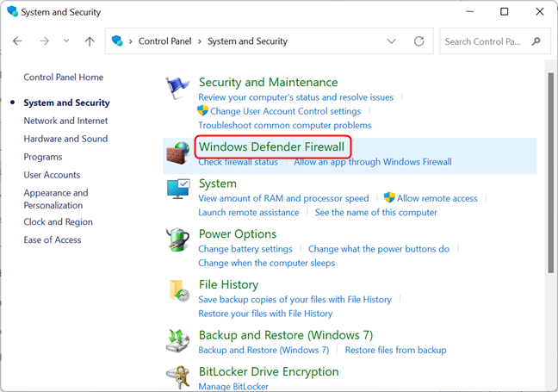558x392 pixels.
Task: Open Appearance and Personalization category
Action: (56, 199)
